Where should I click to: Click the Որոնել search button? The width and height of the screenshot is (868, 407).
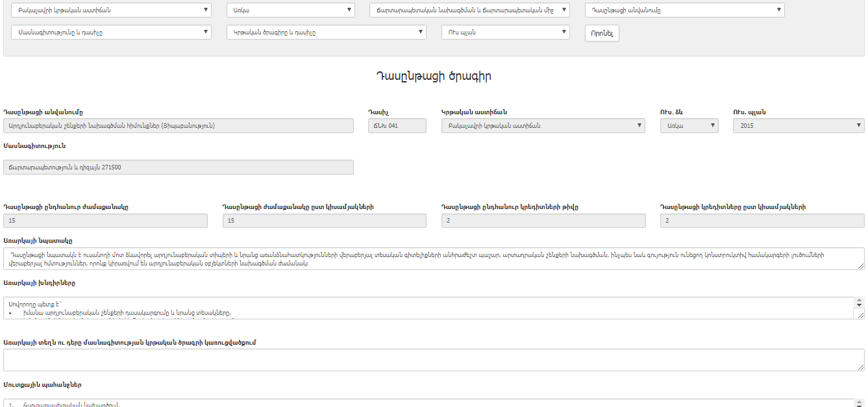(602, 33)
